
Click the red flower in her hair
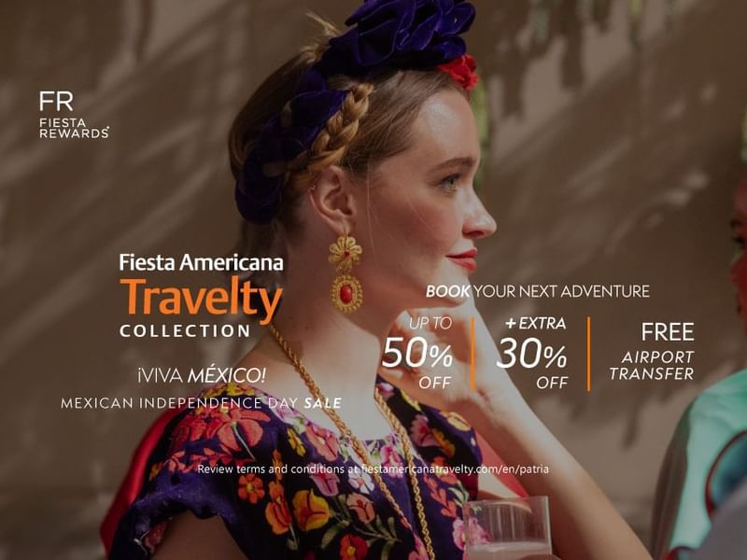459,72
